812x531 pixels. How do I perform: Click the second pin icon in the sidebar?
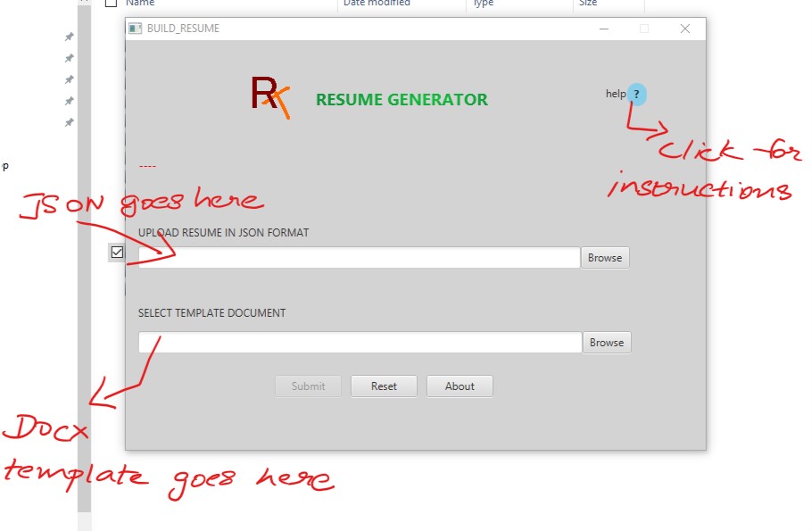[69, 58]
